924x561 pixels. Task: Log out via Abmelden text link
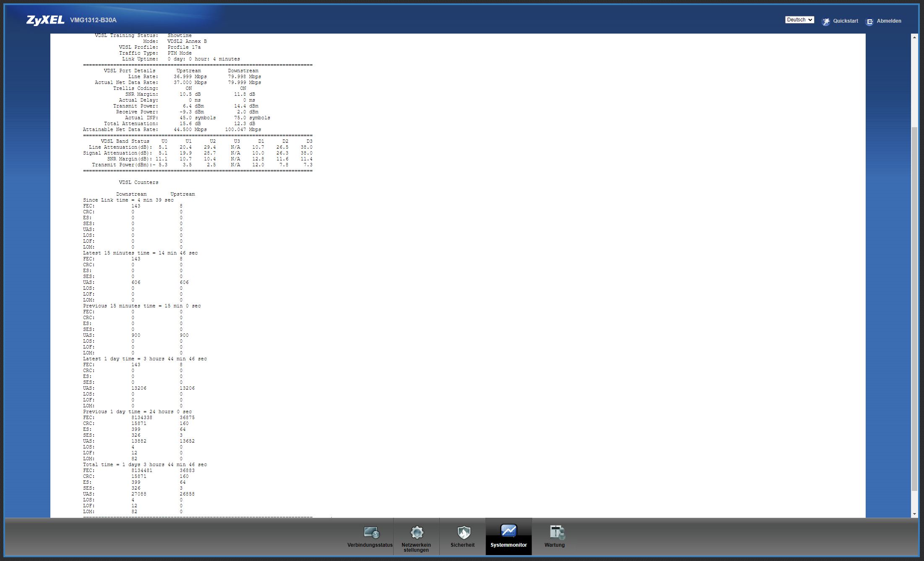[889, 21]
